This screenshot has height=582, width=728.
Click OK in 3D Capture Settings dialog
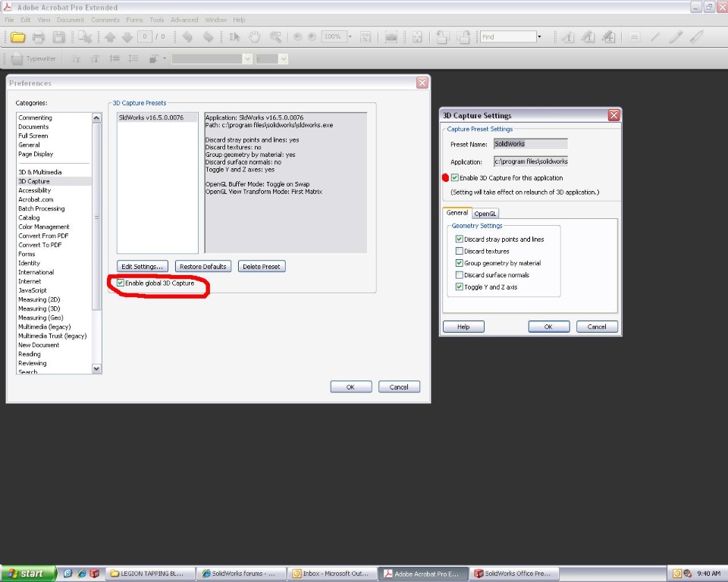pyautogui.click(x=549, y=327)
